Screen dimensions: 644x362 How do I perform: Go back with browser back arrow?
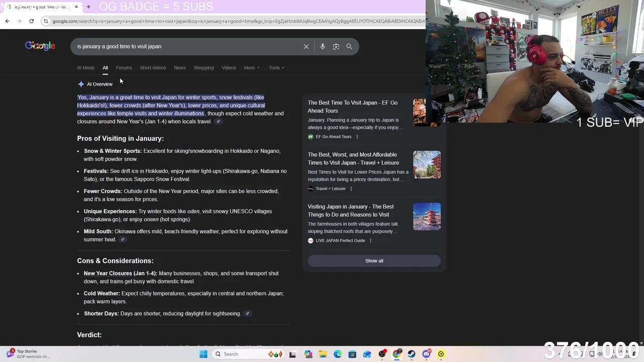[x=7, y=21]
